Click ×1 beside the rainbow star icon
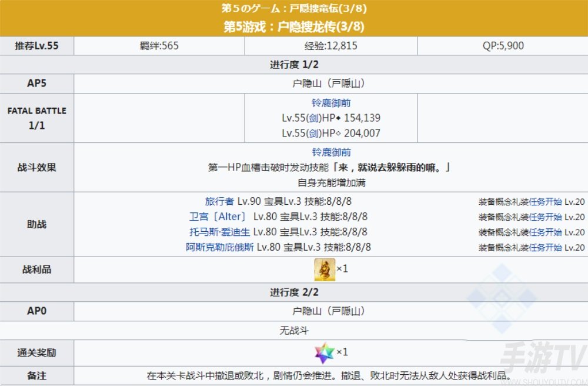 pyautogui.click(x=342, y=352)
